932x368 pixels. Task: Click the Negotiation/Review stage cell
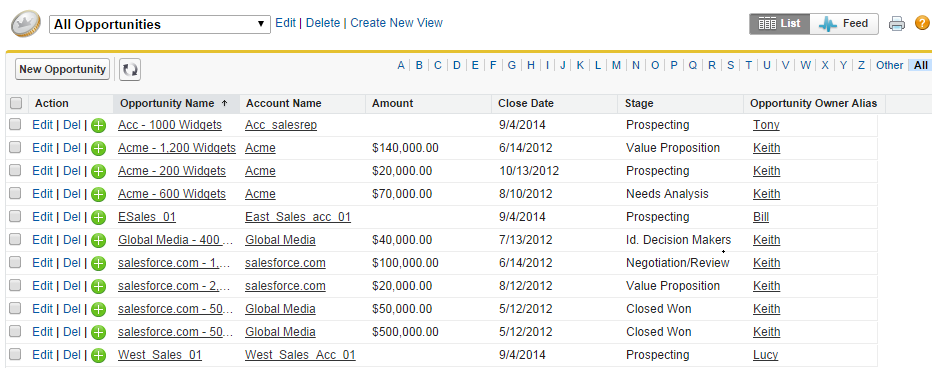(678, 263)
